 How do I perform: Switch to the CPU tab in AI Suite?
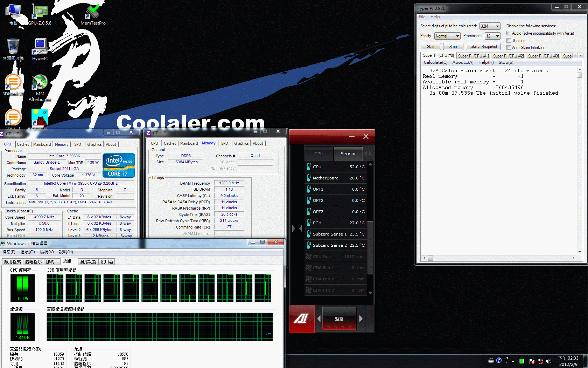(x=319, y=154)
